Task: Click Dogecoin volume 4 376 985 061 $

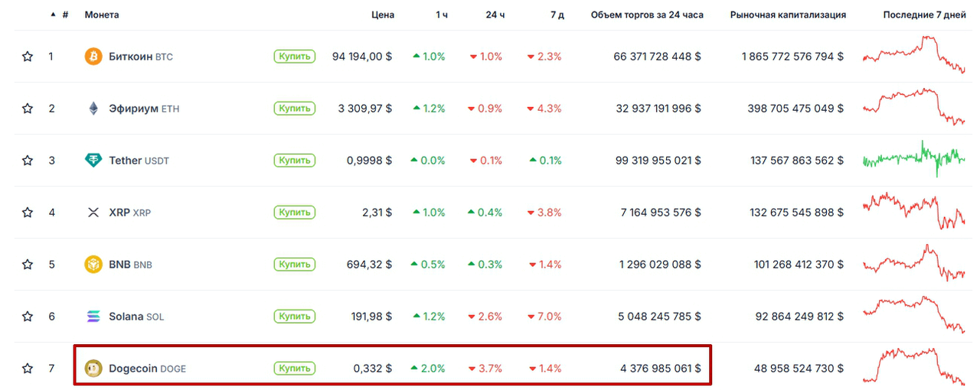Action: coord(661,369)
